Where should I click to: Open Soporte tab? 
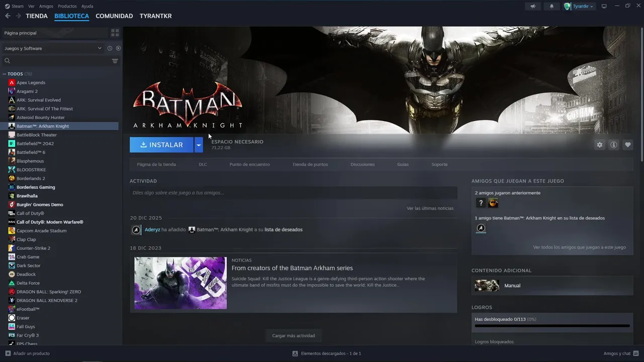pos(439,164)
